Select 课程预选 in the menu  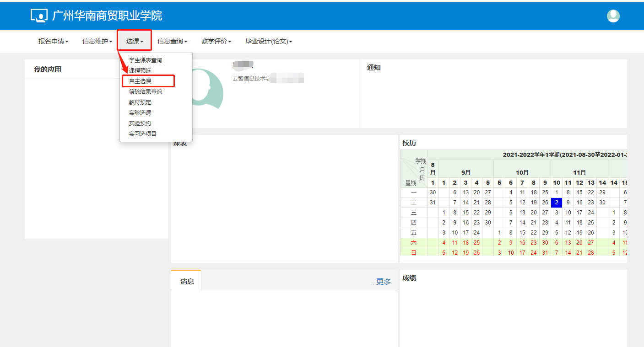(140, 71)
